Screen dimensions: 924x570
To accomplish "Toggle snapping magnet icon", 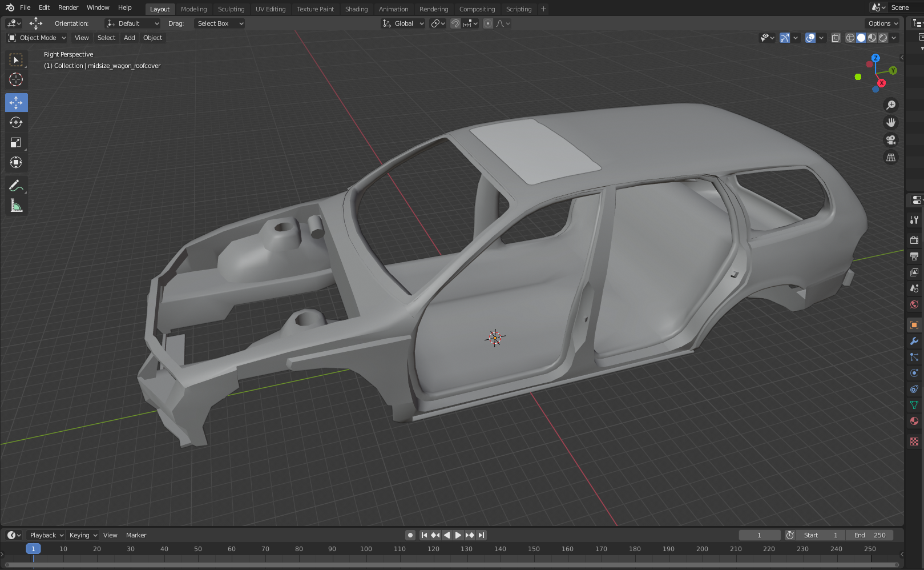I will 455,23.
